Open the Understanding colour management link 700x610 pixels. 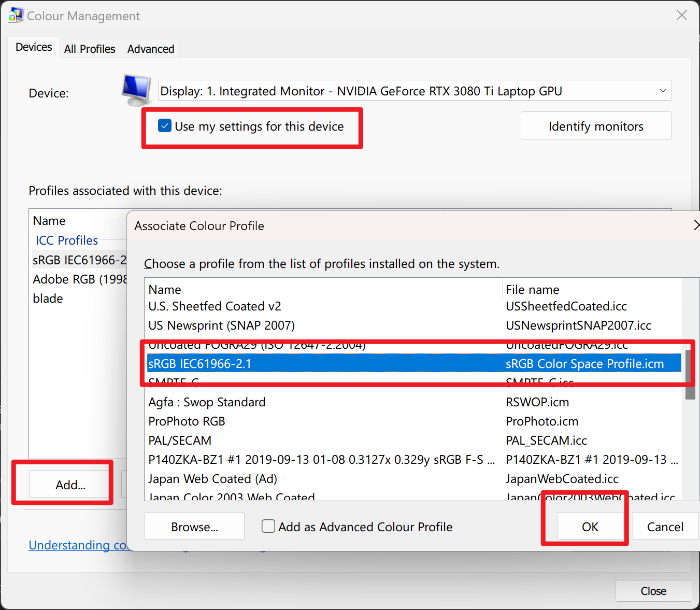(78, 545)
